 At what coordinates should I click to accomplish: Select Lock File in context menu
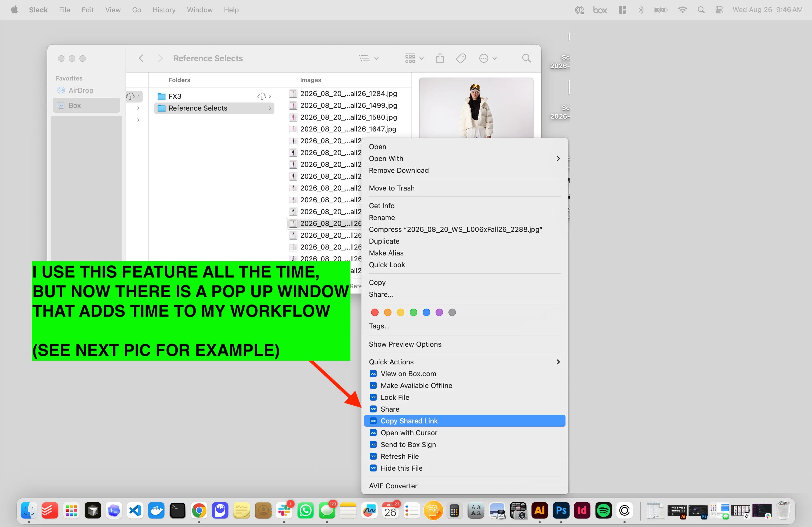pyautogui.click(x=465, y=397)
